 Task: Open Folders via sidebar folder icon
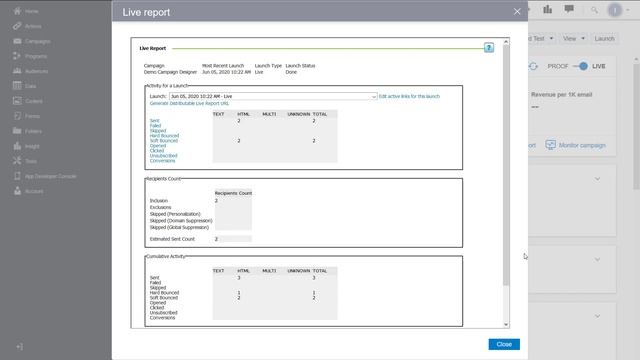coord(17,131)
